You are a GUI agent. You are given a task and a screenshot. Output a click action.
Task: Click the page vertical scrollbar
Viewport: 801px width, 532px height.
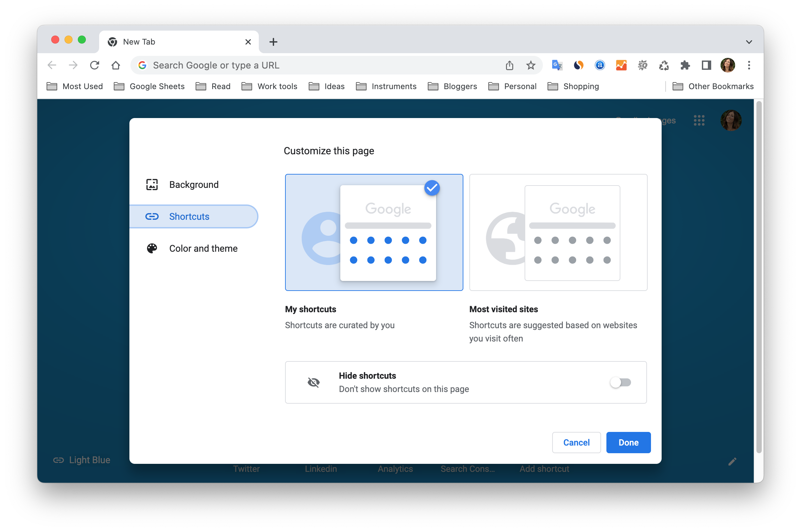pos(759,277)
